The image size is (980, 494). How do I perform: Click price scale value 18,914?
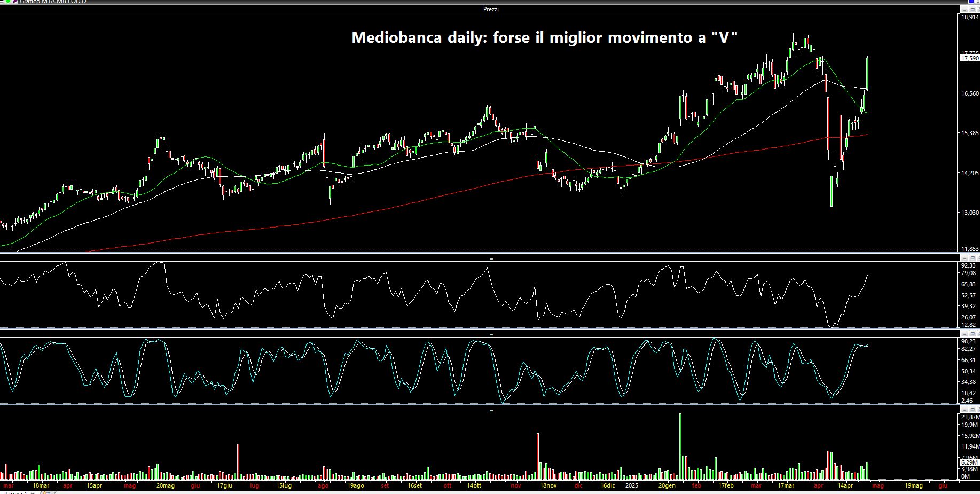coord(970,18)
